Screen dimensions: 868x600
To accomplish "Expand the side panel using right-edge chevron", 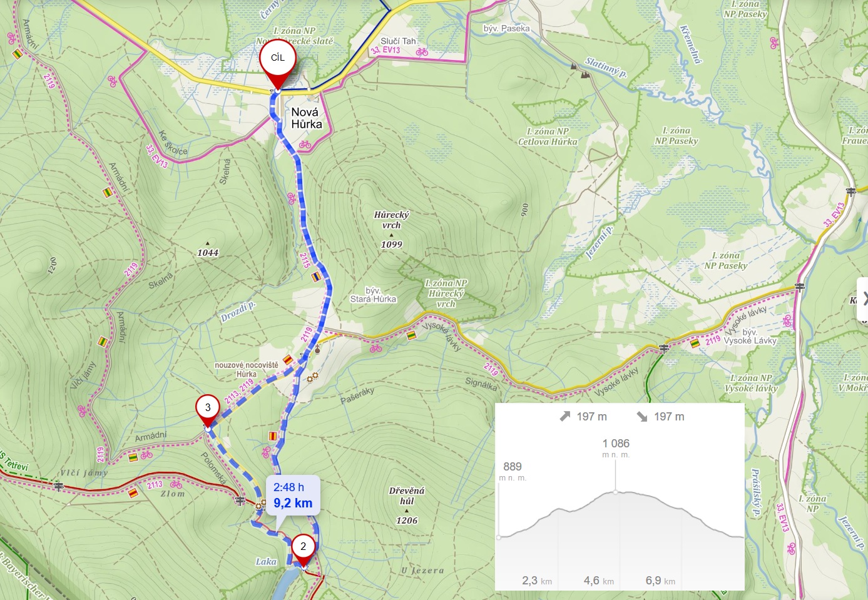I will click(x=864, y=299).
